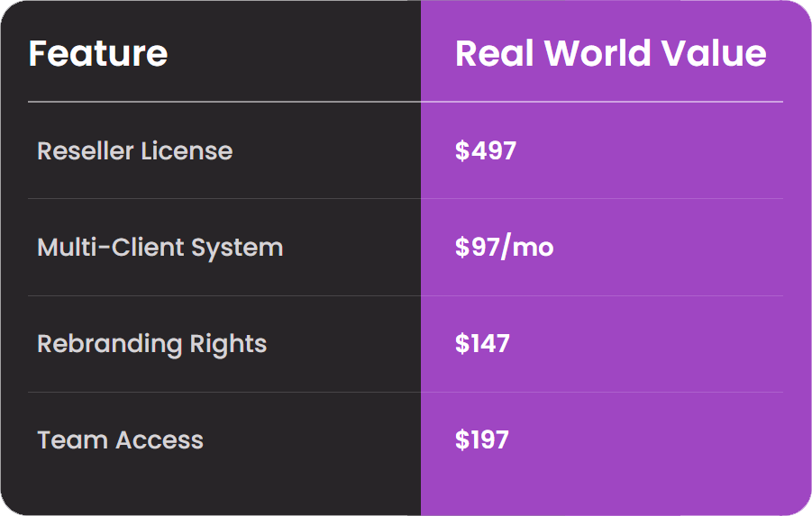
Task: Click the word Multi-Client
Action: tap(110, 247)
